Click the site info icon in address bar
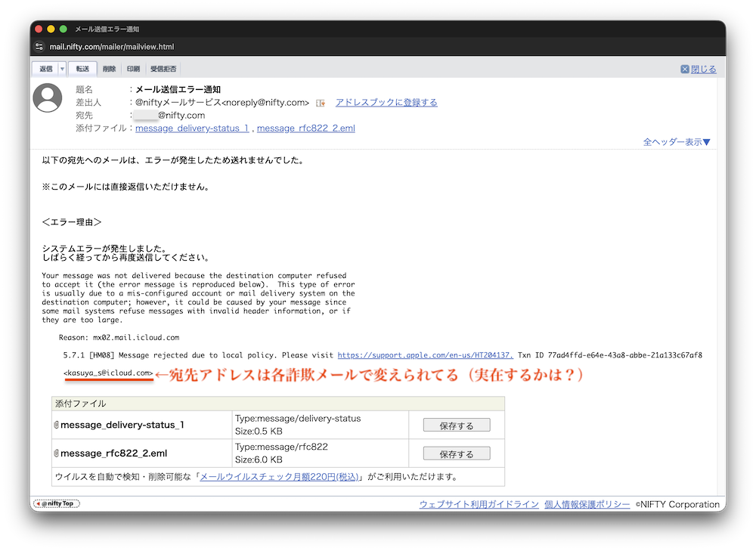 point(39,46)
